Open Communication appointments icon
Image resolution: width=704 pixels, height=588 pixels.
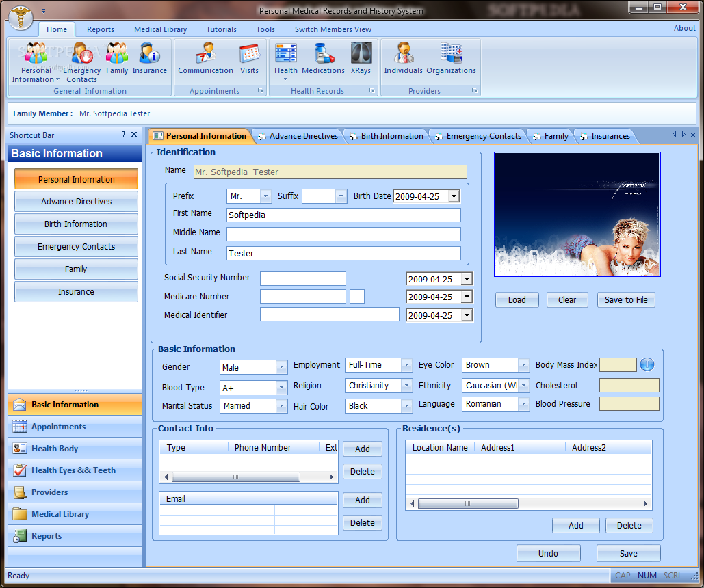[x=206, y=58]
